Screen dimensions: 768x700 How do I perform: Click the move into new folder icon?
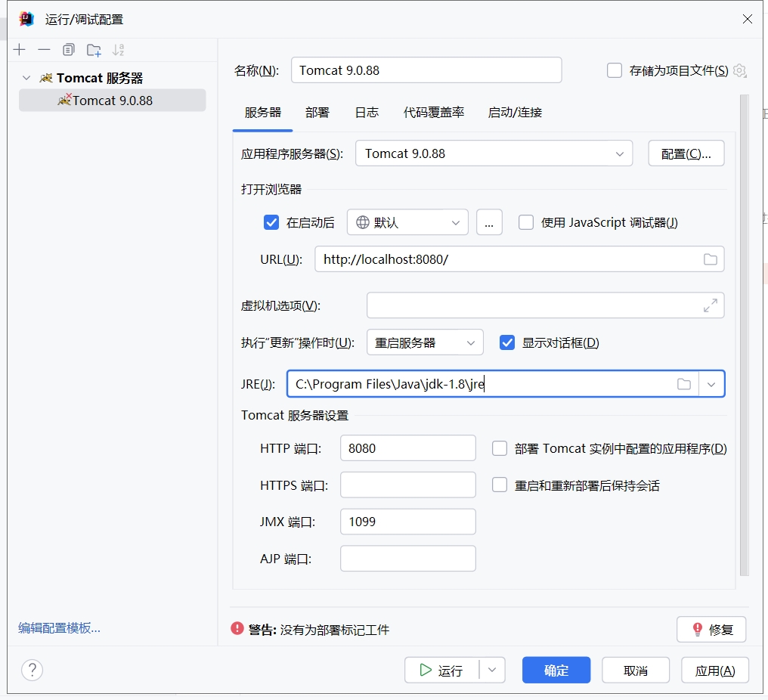[x=94, y=50]
